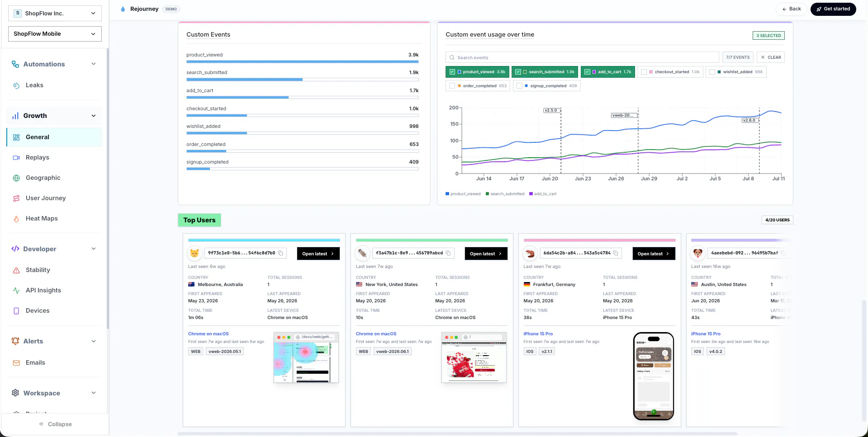868x437 pixels.
Task: Enable the order_completed event checkbox
Action: 452,86
